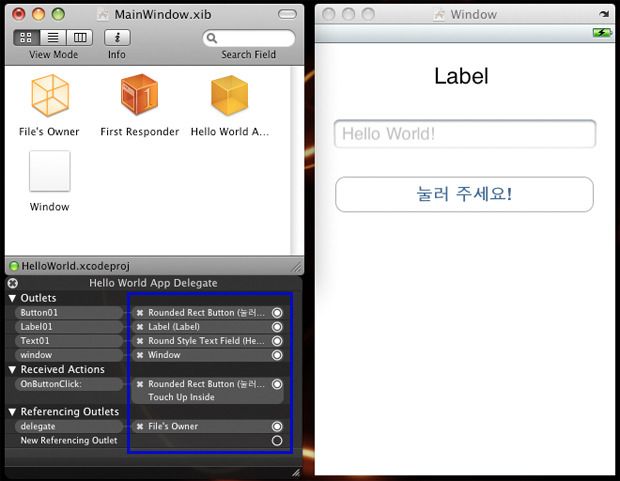Screen dimensions: 620x481
Task: Click the MainWindow.xib title bar document icon
Action: click(103, 15)
